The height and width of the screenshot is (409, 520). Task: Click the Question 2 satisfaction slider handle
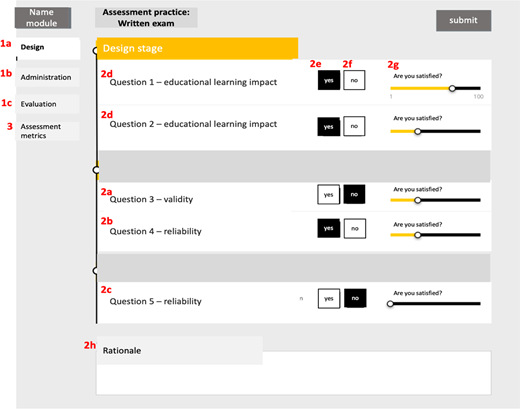[x=417, y=131]
